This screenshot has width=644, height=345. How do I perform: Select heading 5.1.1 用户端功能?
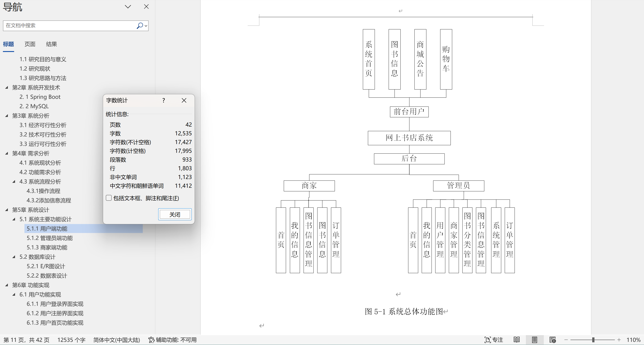[x=47, y=229]
